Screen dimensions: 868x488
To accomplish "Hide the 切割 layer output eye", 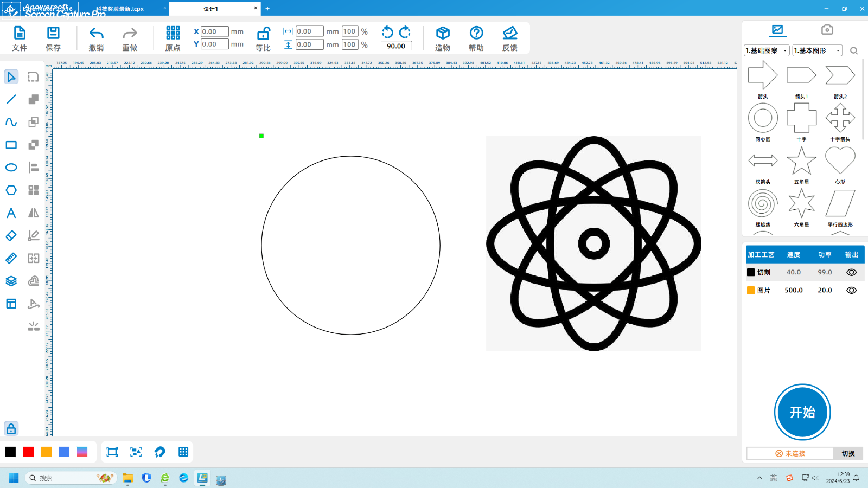I will coord(851,272).
